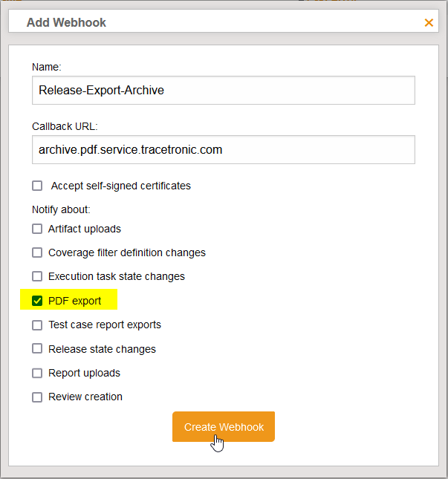Click the "Callback URL:" field label
The height and width of the screenshot is (479, 448).
coord(65,126)
